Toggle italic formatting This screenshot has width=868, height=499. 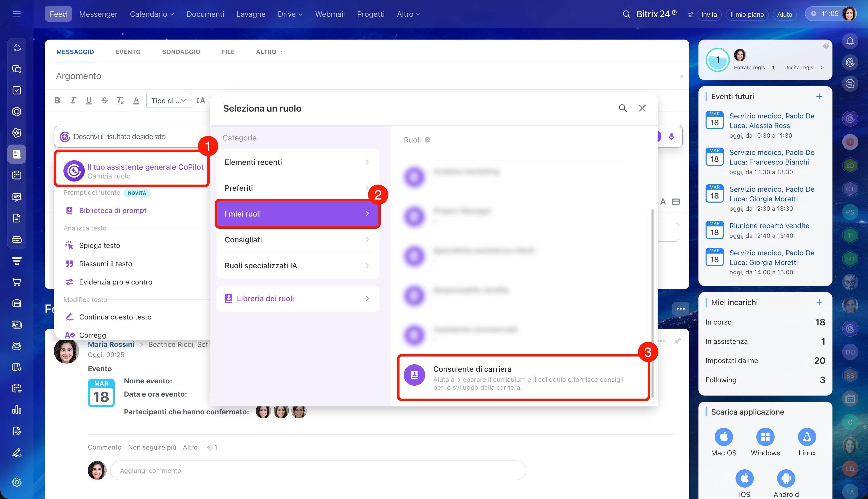(73, 100)
